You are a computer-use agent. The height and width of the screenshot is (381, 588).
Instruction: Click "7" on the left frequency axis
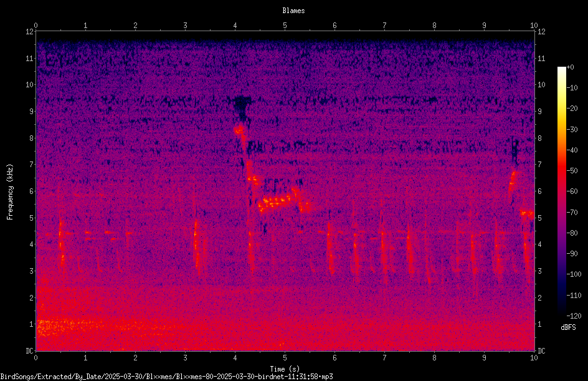[x=31, y=165]
